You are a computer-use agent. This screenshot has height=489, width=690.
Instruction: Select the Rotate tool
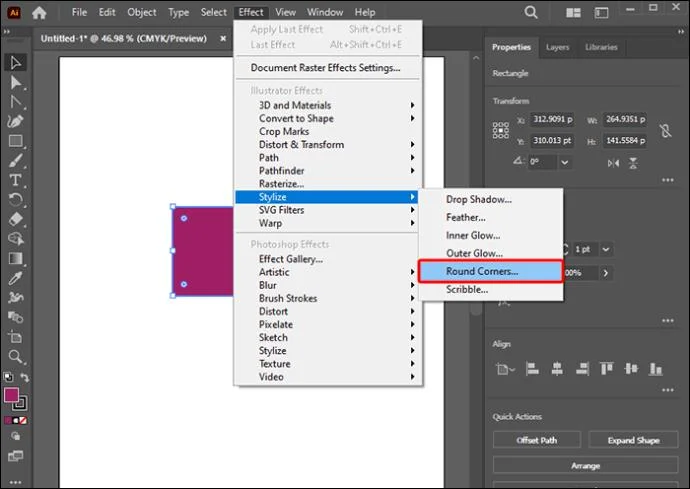[15, 199]
